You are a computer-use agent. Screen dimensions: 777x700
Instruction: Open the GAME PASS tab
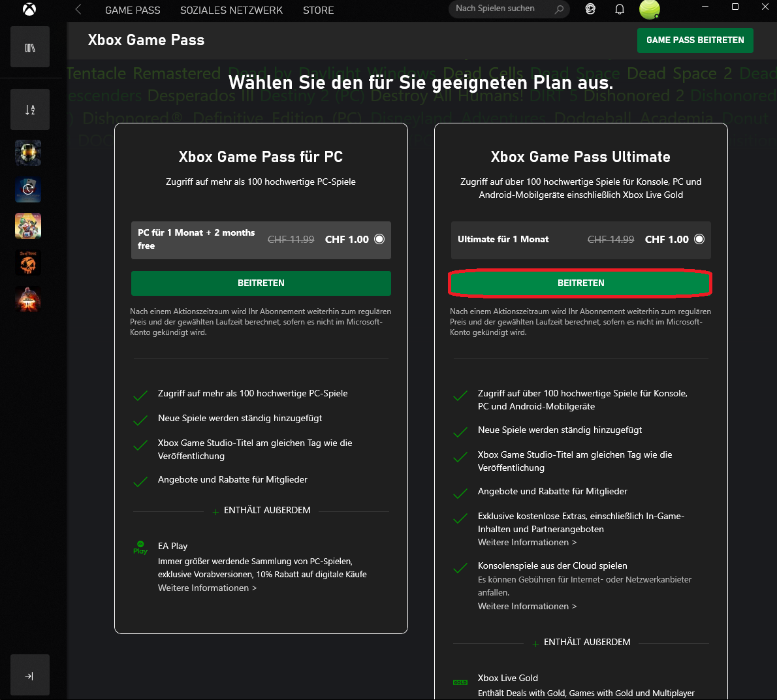133,10
